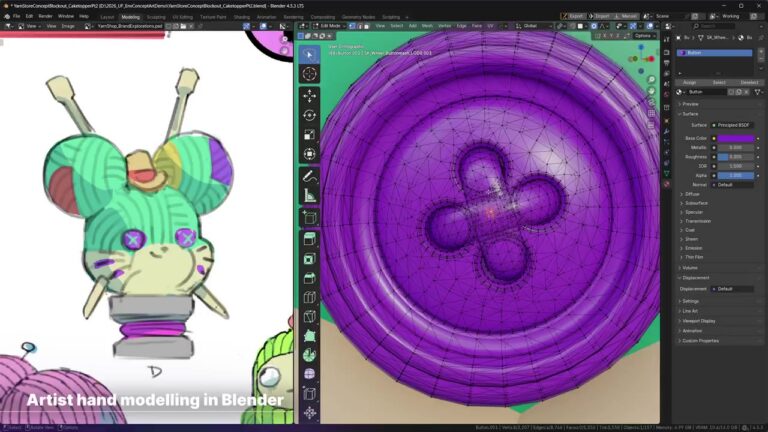Toggle proportional editing in viewport header
Image resolution: width=768 pixels, height=432 pixels.
[594, 26]
